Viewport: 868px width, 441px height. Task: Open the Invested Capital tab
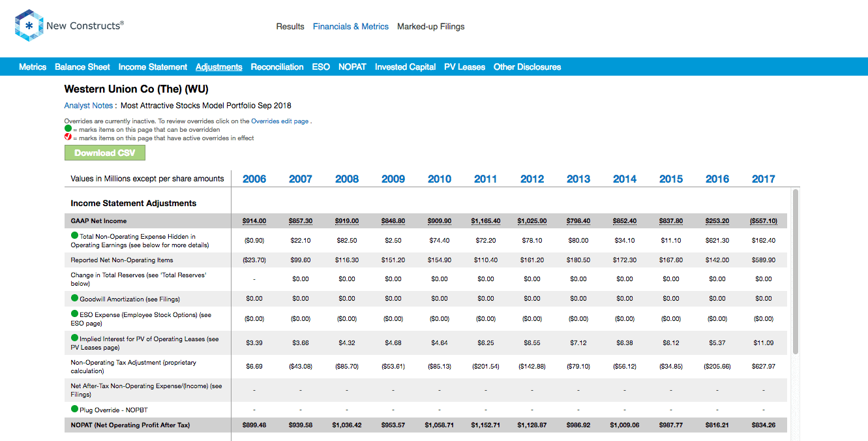click(x=405, y=67)
